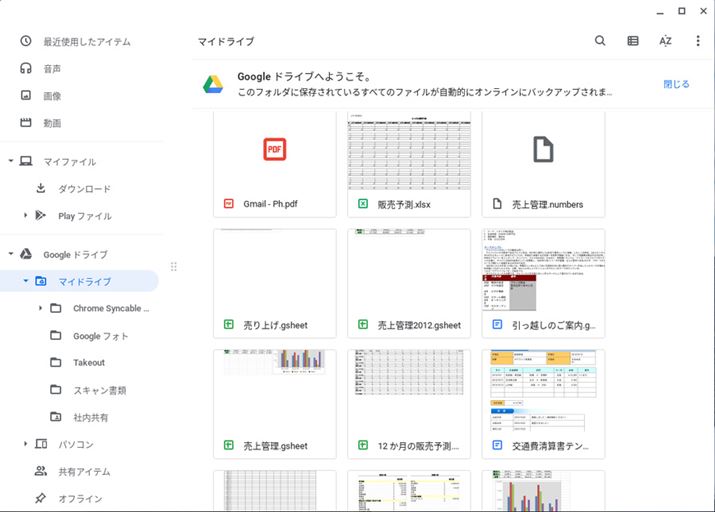Expand the Play ファイル tree node
This screenshot has height=512, width=715.
coord(26,215)
